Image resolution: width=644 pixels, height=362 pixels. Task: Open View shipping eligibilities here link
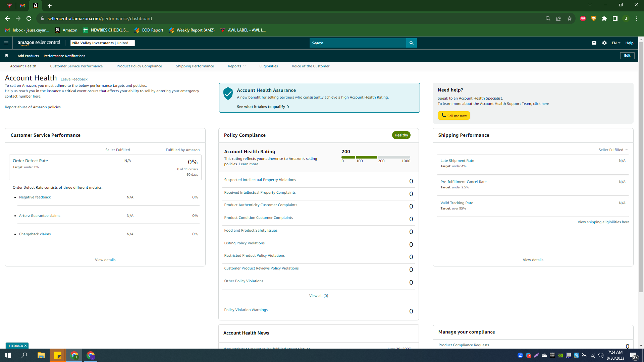pyautogui.click(x=603, y=222)
